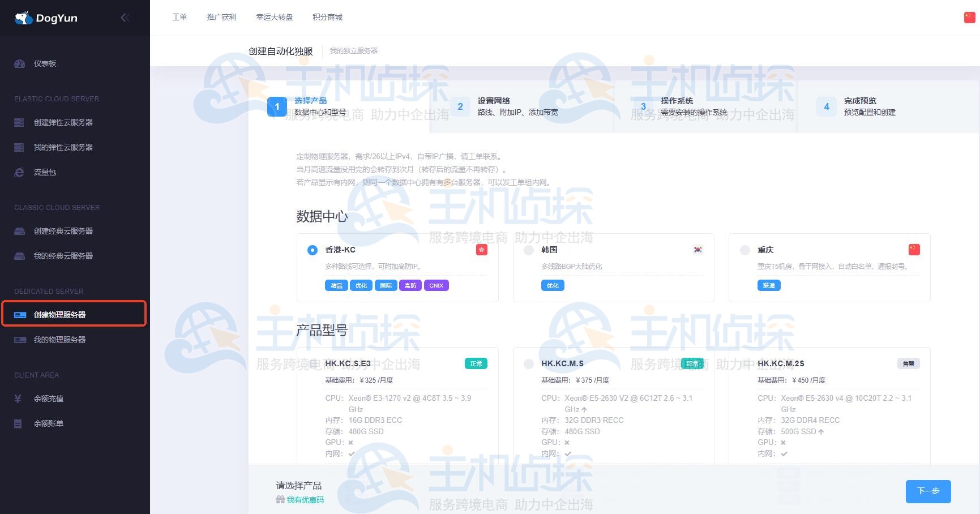Collapse the sidebar with the chevron arrow

(x=125, y=18)
